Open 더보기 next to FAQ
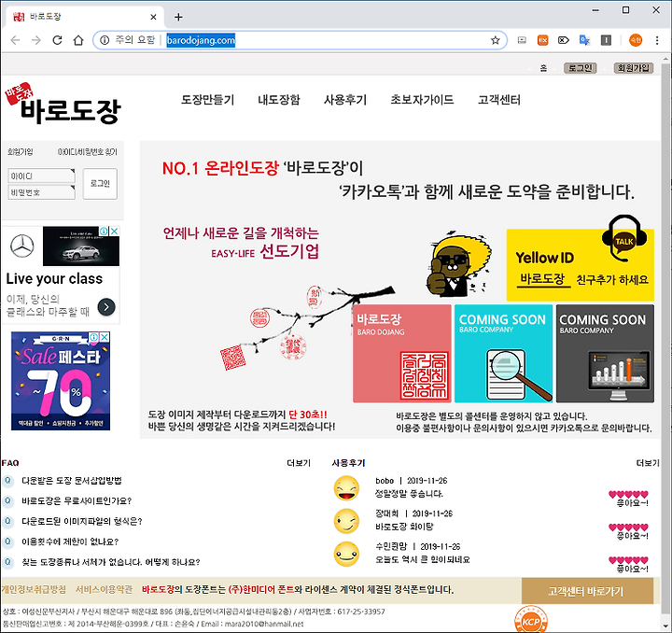The width and height of the screenshot is (672, 633). (x=299, y=463)
